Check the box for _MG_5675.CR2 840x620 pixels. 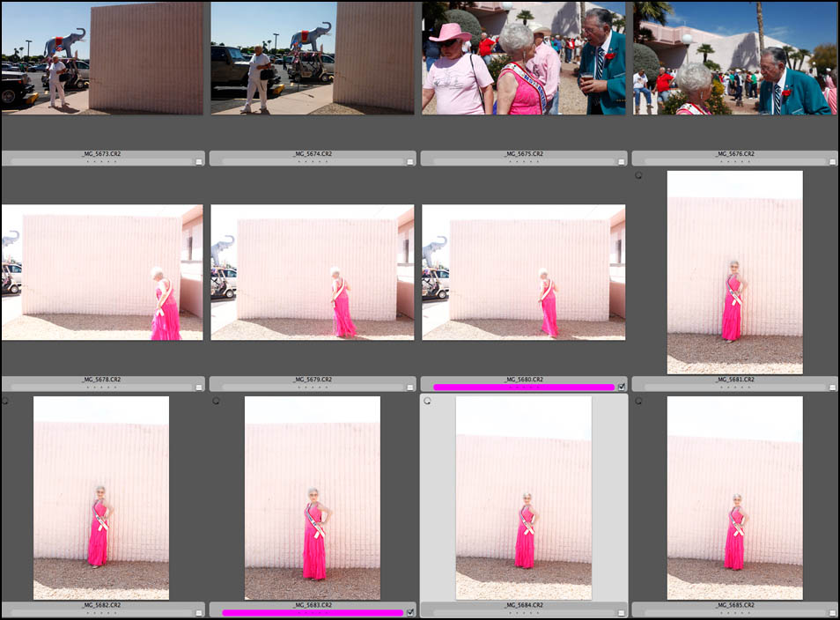coord(622,161)
